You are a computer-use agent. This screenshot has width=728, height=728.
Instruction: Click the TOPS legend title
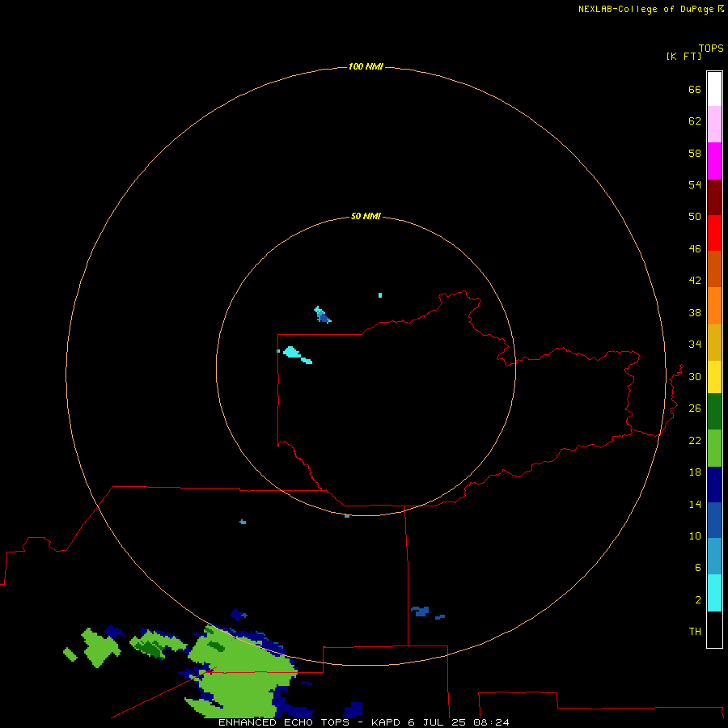(x=711, y=48)
